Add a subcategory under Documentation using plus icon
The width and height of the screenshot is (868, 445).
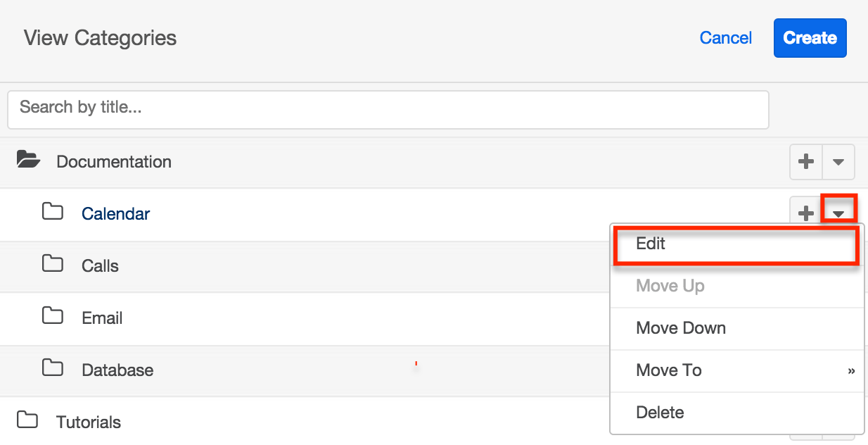(x=806, y=161)
